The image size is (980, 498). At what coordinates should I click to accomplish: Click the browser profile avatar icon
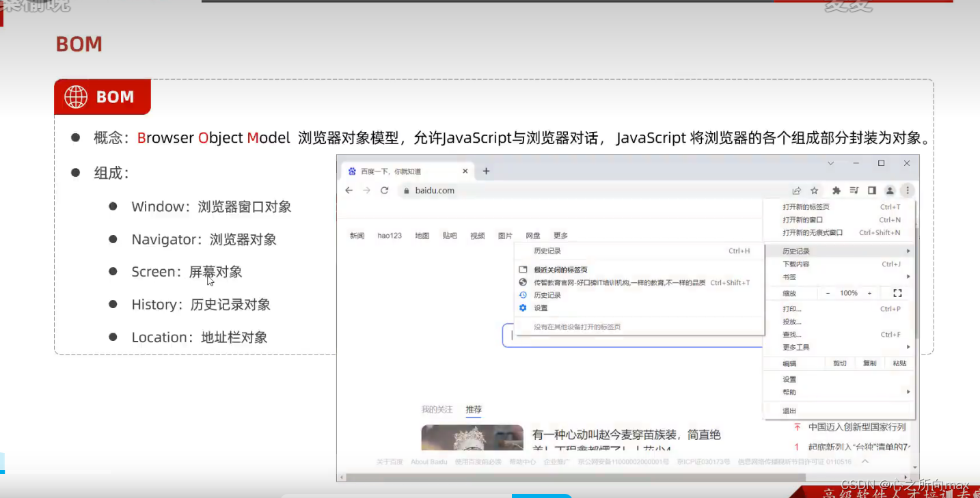pos(890,191)
